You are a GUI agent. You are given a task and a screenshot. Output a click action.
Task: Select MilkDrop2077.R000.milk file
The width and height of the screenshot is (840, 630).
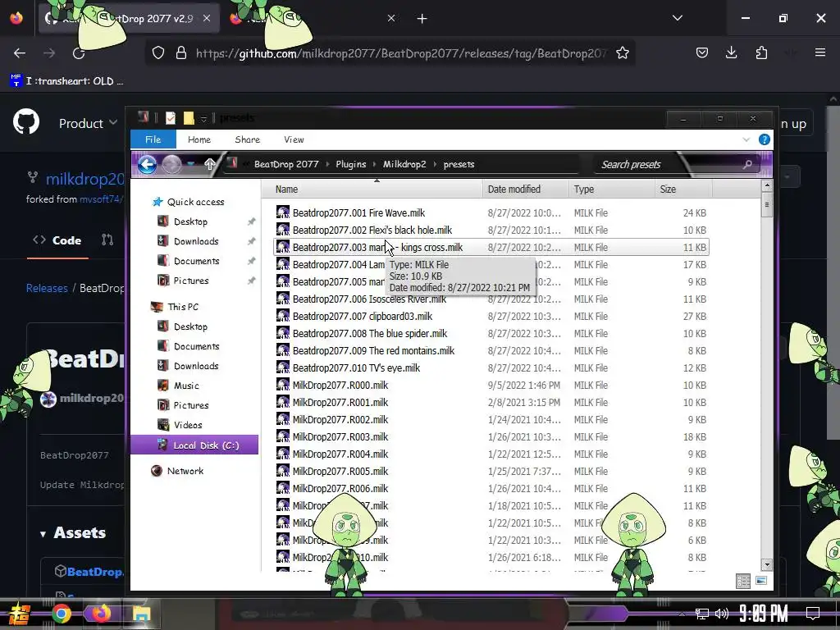[491, 386]
